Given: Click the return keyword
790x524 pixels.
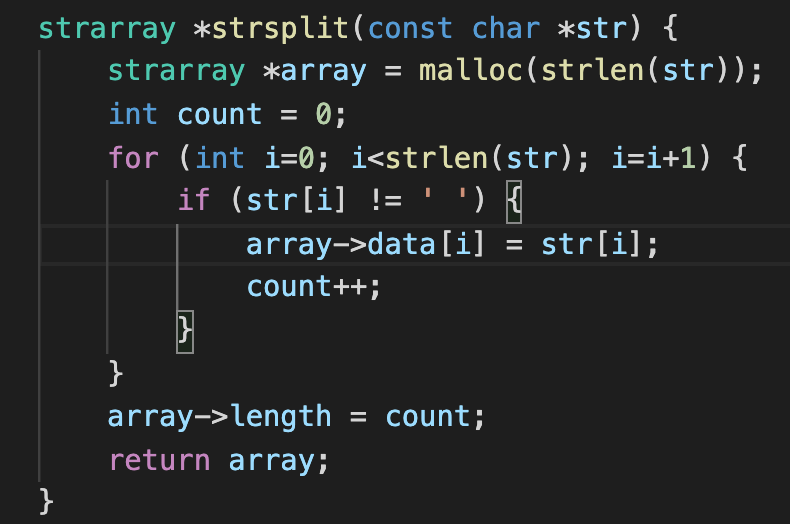Looking at the screenshot, I should coord(159,459).
